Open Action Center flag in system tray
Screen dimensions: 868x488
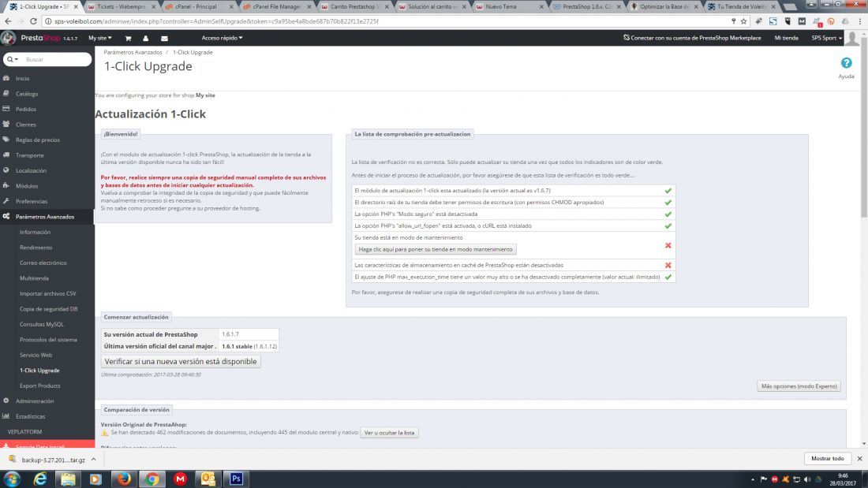pos(764,479)
